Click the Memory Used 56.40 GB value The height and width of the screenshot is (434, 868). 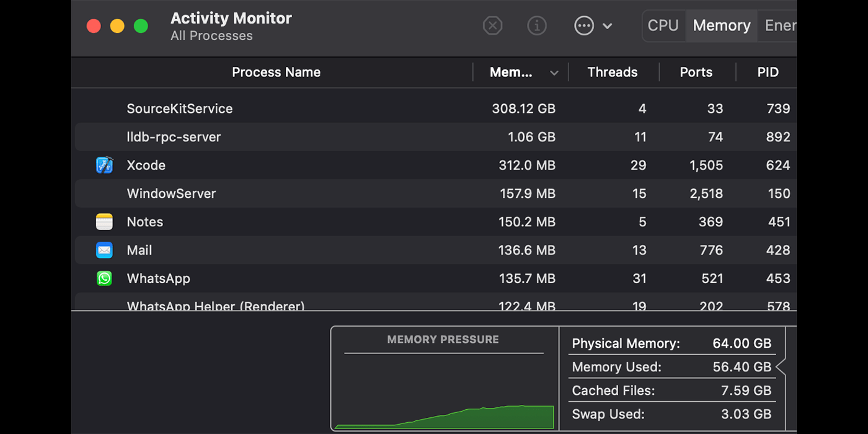click(742, 367)
